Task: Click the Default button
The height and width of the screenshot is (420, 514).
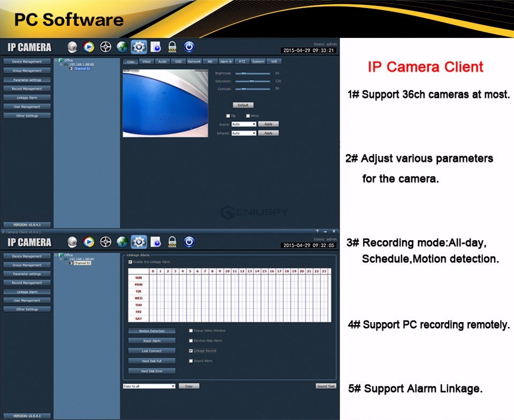Action: tap(243, 105)
